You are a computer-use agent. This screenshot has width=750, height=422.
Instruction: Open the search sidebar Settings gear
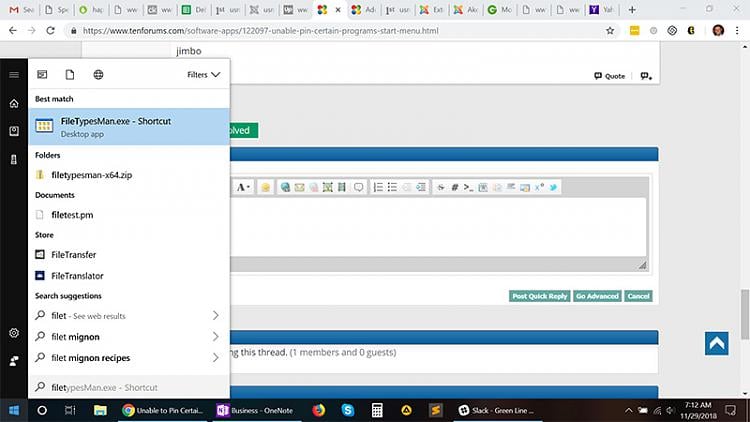(14, 333)
